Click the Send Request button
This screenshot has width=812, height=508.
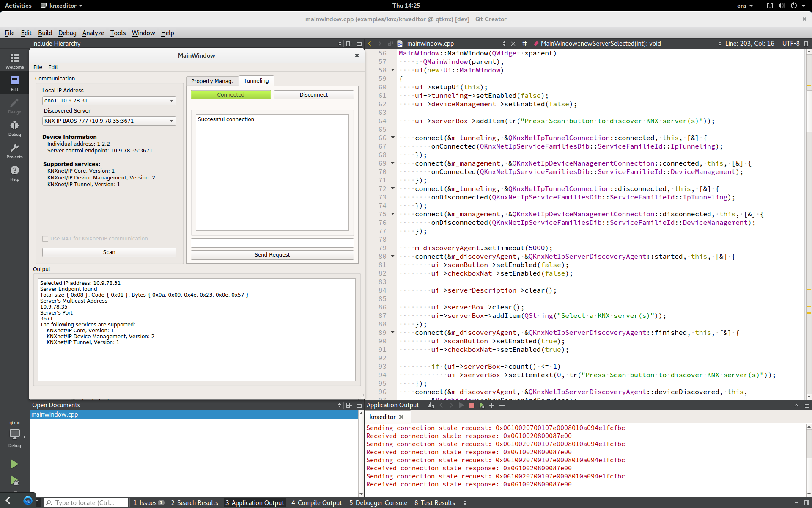272,255
